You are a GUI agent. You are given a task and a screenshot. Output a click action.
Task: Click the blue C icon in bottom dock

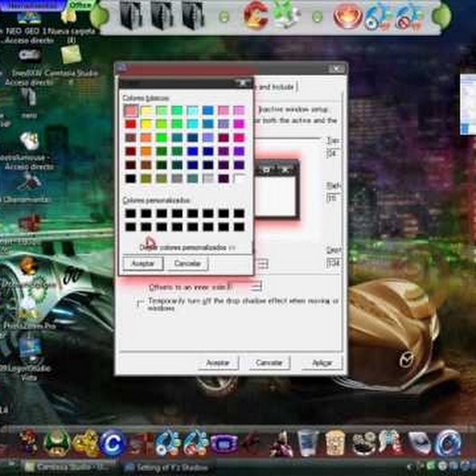click(112, 442)
